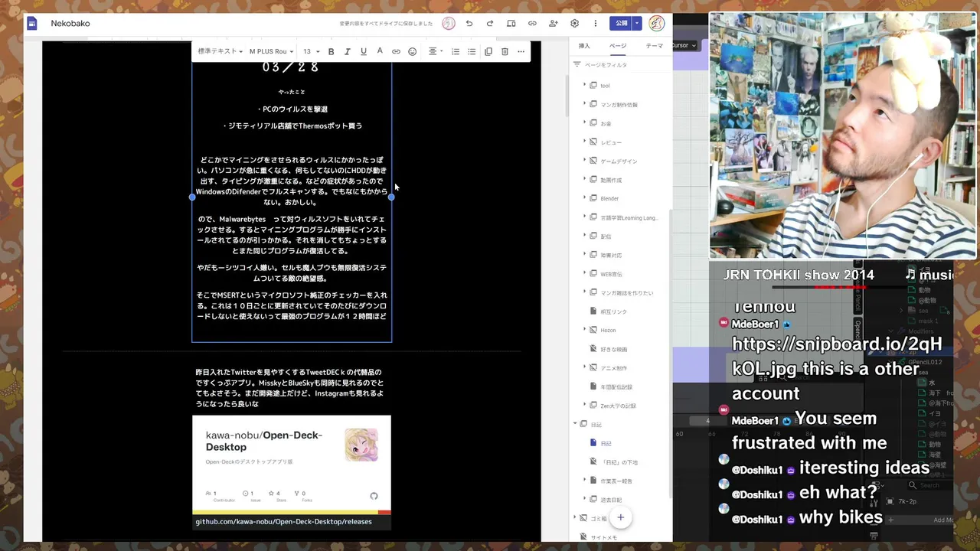
Task: Expand the 作業表ー報告 page
Action: tap(584, 481)
